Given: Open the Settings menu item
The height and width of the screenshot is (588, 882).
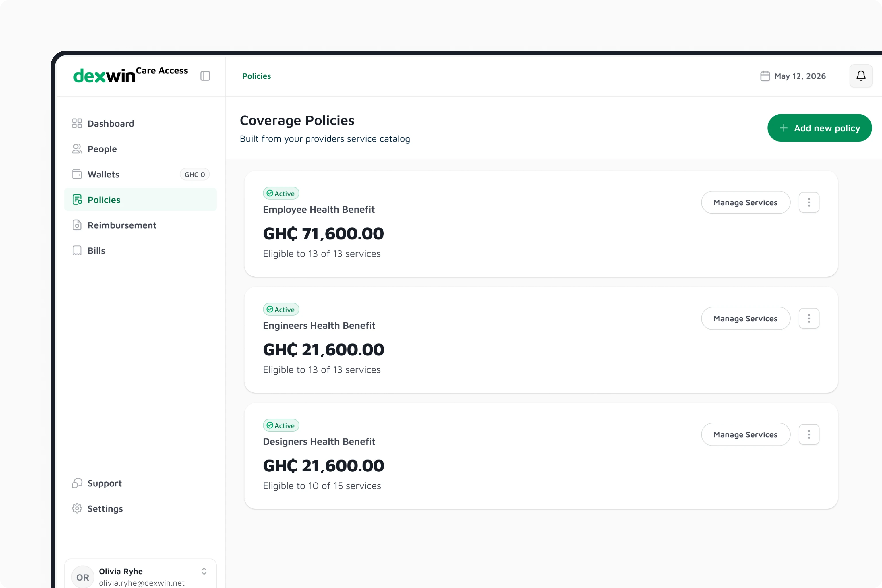Looking at the screenshot, I should (x=141, y=508).
